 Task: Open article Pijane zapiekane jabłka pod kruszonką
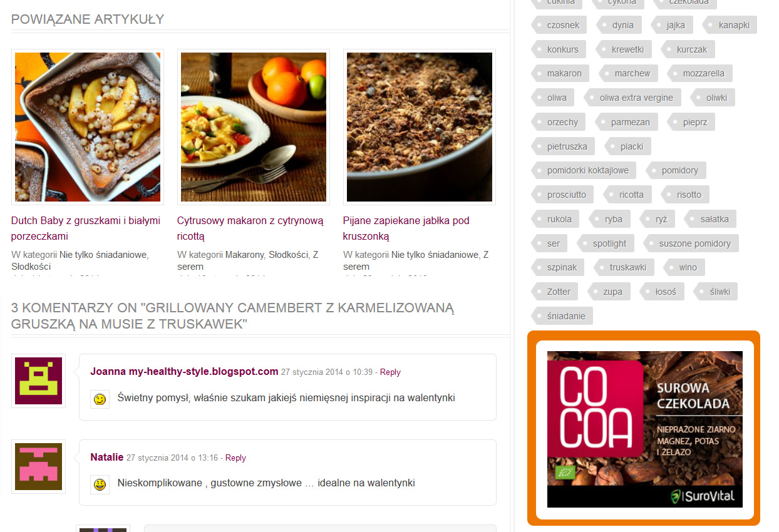[406, 228]
